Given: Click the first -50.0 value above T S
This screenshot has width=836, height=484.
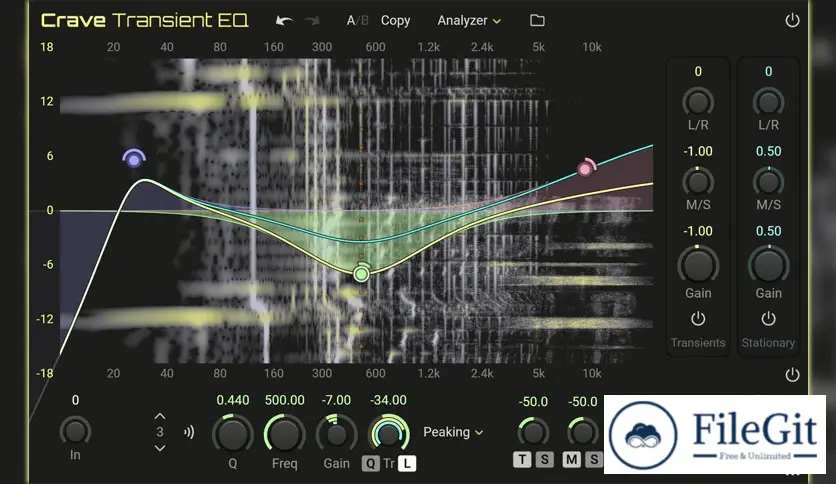Looking at the screenshot, I should click(x=533, y=402).
